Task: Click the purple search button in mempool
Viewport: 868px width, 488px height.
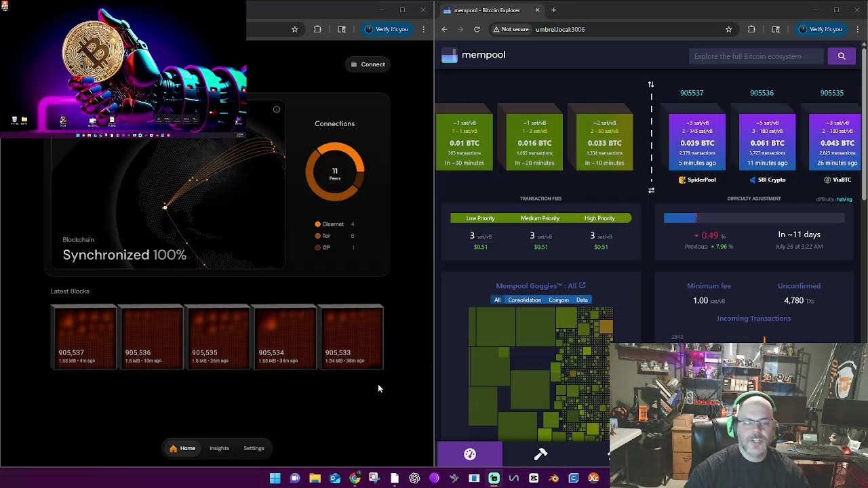Action: 841,56
